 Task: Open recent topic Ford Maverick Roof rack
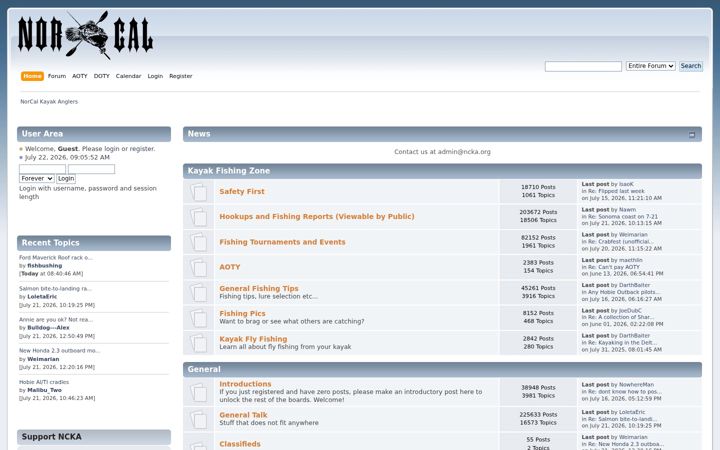click(x=56, y=258)
